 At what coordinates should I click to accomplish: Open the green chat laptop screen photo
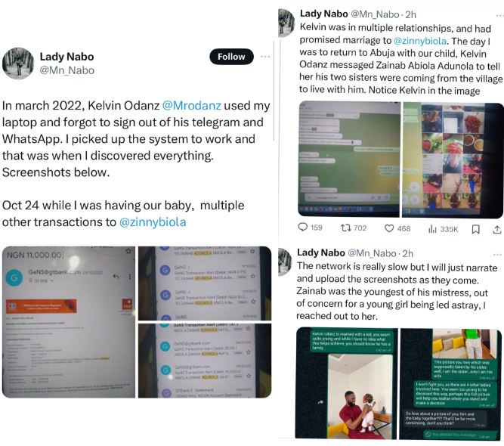pyautogui.click(x=349, y=160)
